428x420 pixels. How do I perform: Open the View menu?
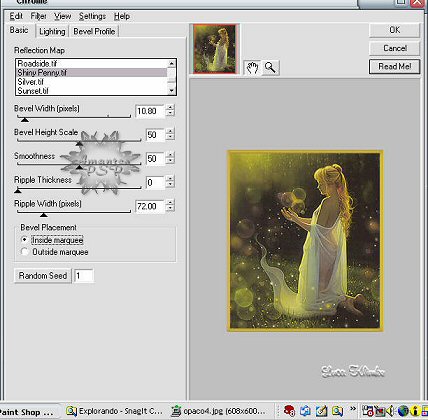62,16
